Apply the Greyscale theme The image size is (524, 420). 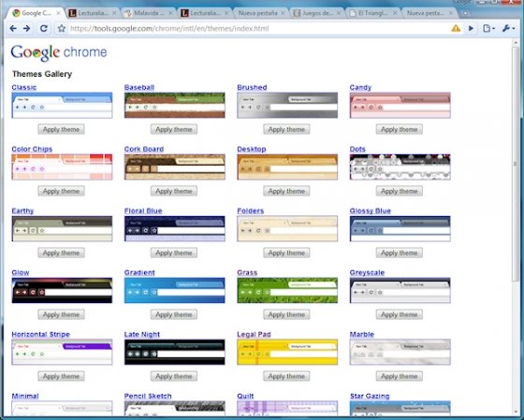(x=399, y=314)
